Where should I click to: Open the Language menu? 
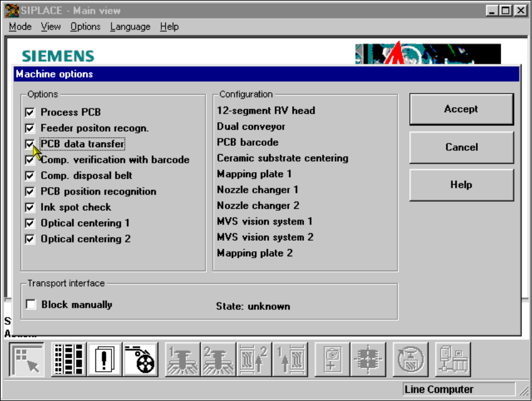click(x=130, y=26)
